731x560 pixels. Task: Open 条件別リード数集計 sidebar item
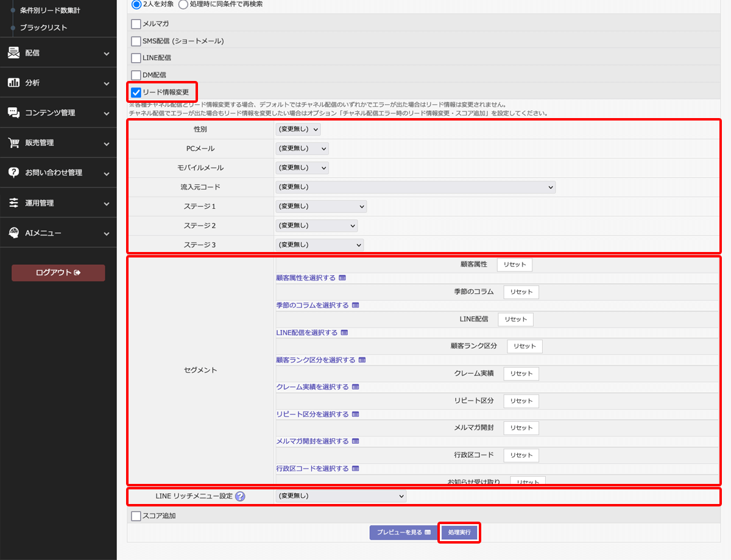[x=50, y=11]
